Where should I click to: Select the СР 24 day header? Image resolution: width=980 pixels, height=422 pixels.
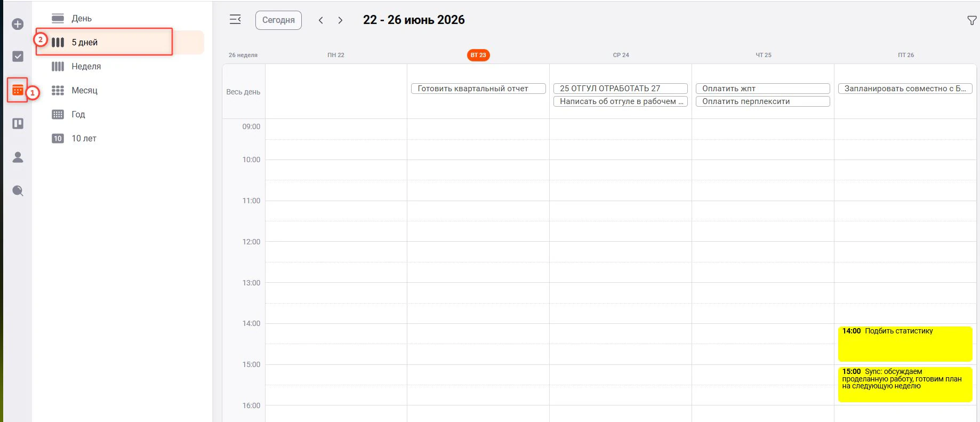tap(621, 55)
